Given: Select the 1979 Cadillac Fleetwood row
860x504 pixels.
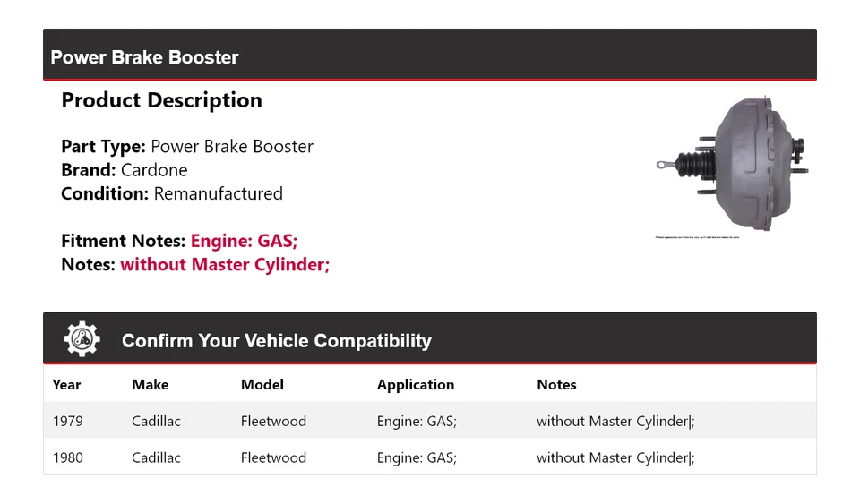Looking at the screenshot, I should 429,421.
